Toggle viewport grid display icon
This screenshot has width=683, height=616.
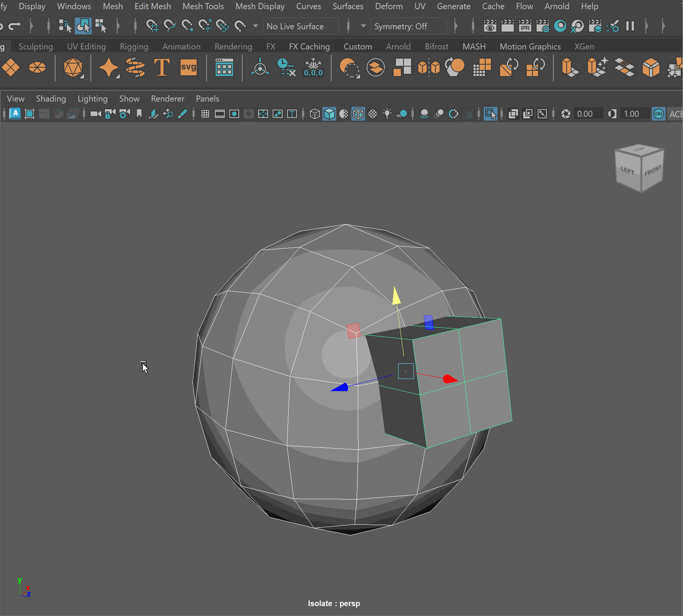tap(205, 114)
